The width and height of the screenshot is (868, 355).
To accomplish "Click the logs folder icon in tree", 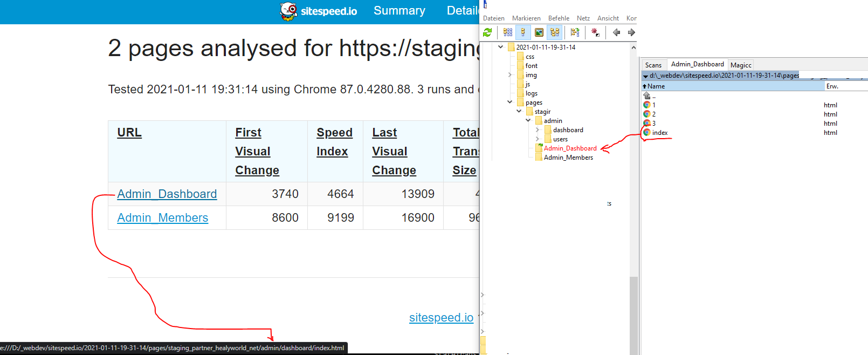I will (520, 93).
